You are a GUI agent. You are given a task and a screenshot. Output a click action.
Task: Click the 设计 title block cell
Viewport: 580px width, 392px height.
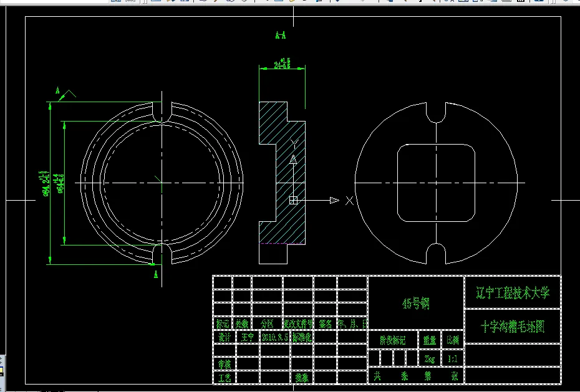pos(225,337)
